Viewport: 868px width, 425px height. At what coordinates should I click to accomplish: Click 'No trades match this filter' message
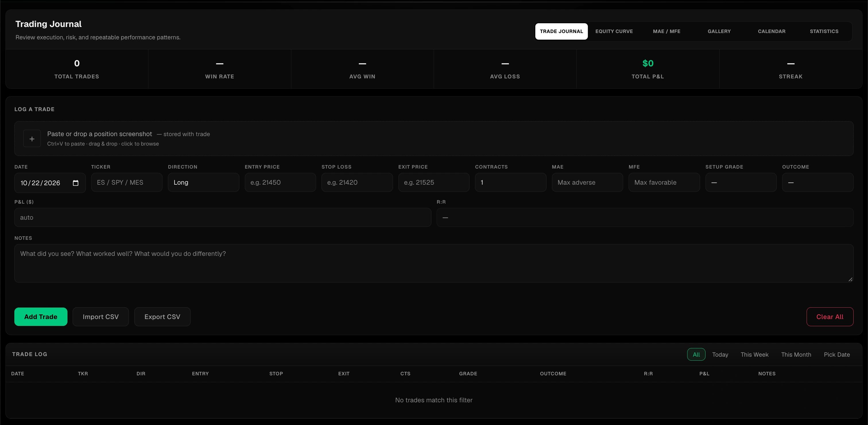434,400
